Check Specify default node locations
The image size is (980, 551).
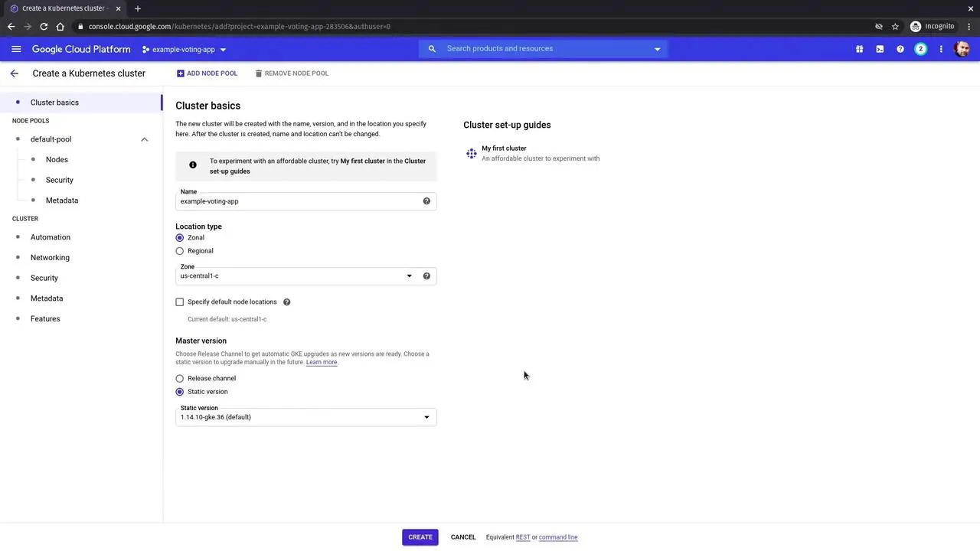179,302
